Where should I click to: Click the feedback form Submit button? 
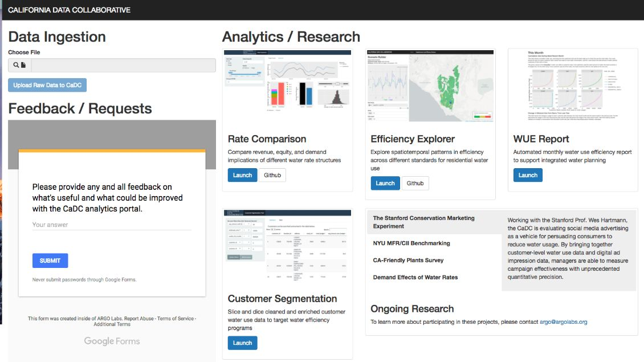50,261
